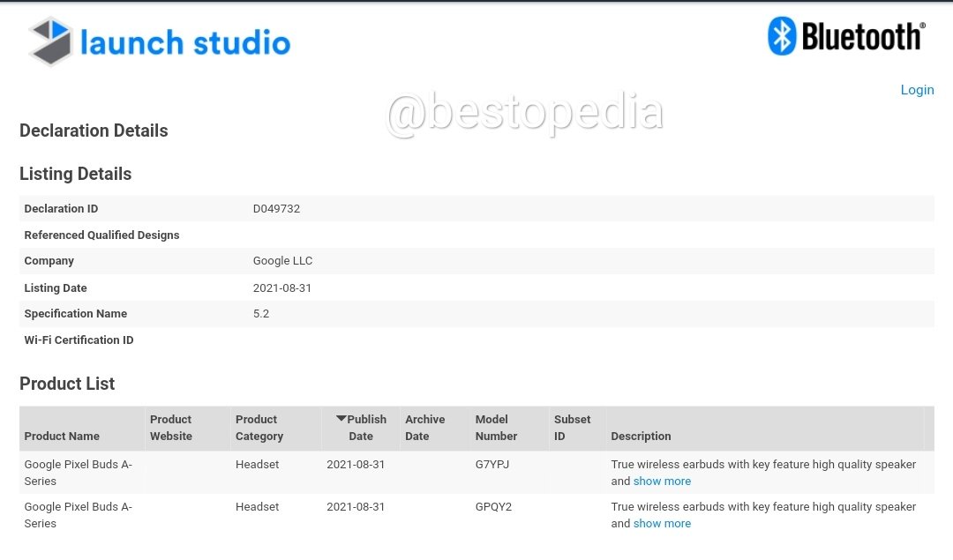
Task: Click Headset category in GPQY2 row
Action: click(x=257, y=506)
